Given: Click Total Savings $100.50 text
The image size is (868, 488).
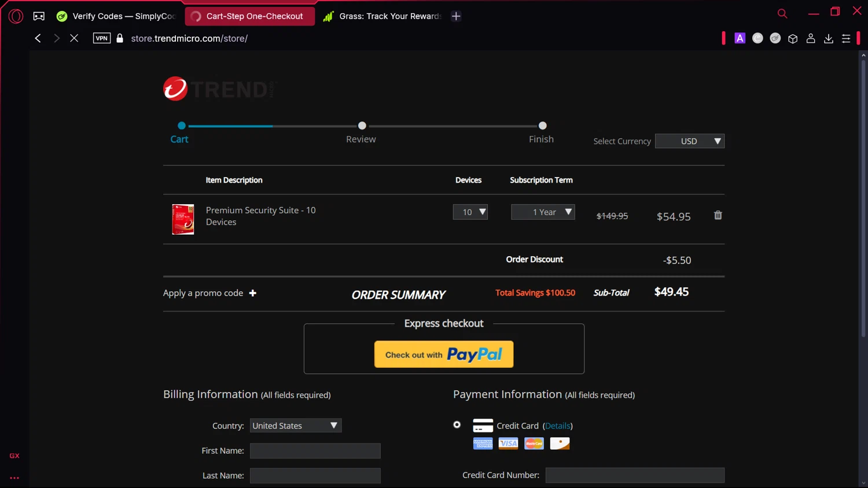Looking at the screenshot, I should [x=535, y=293].
